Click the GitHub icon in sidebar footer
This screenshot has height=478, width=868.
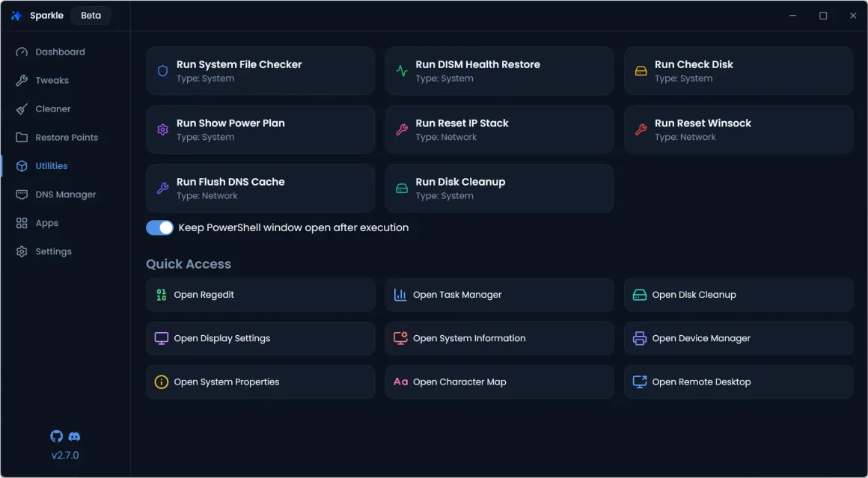(57, 436)
